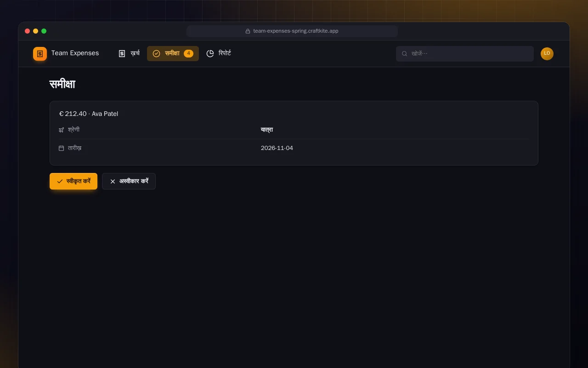Screen dimensions: 588x368
Task: Approve expense with स्वीकृत करें button
Action: coord(73,181)
